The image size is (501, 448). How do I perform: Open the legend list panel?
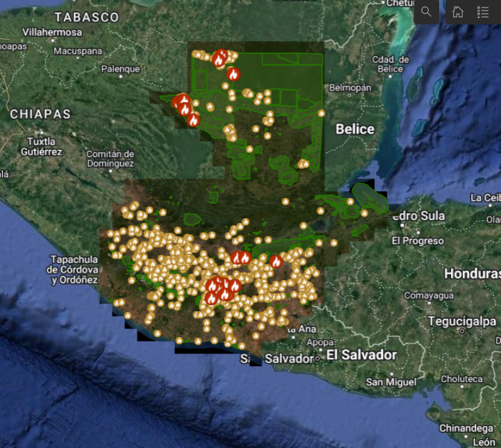(483, 12)
